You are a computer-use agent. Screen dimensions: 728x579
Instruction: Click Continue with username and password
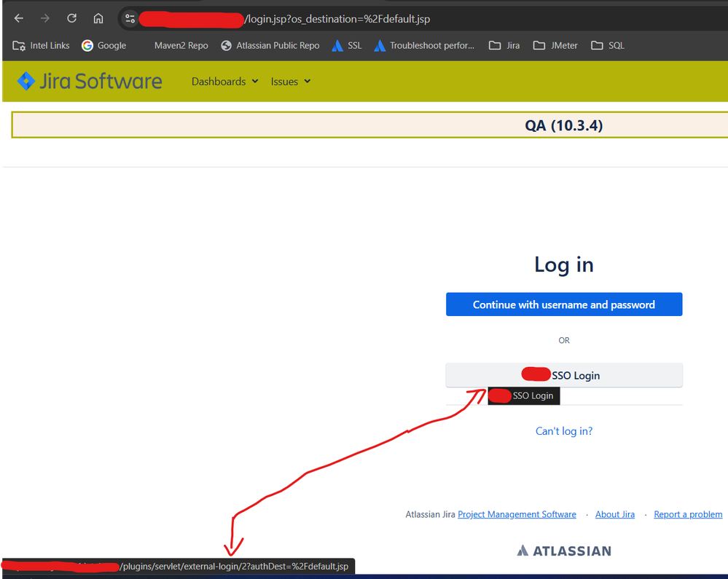tap(563, 304)
